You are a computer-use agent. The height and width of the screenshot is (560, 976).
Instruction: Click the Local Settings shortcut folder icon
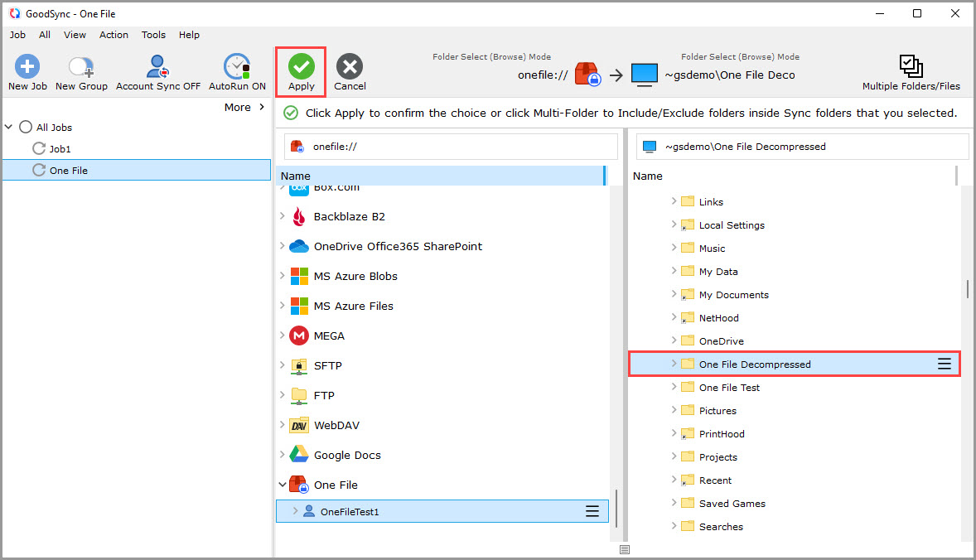[x=688, y=224]
